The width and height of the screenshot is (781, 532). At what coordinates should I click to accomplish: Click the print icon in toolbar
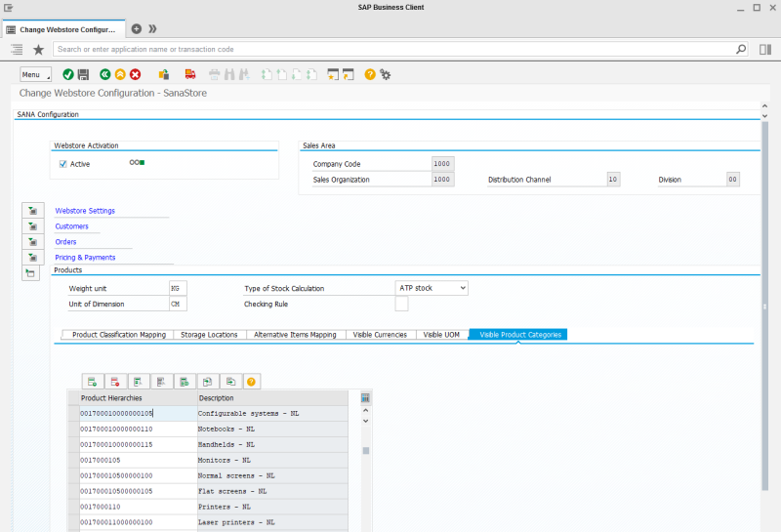(214, 75)
